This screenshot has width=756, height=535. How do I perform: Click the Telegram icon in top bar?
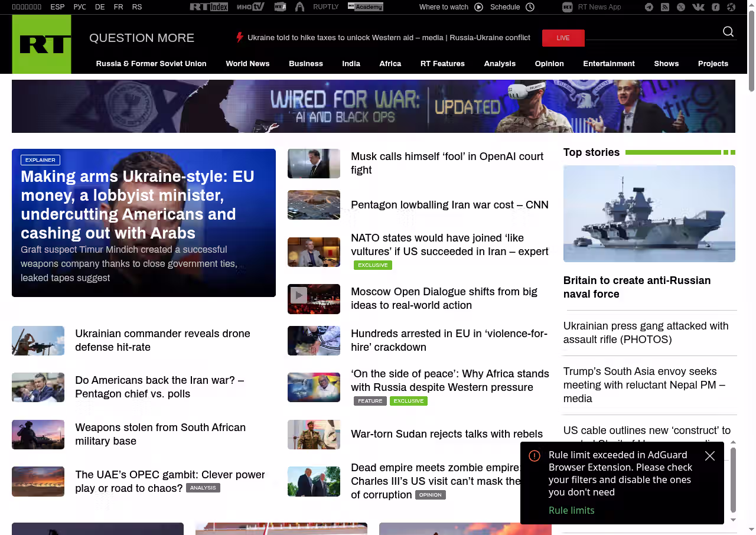[x=649, y=7]
